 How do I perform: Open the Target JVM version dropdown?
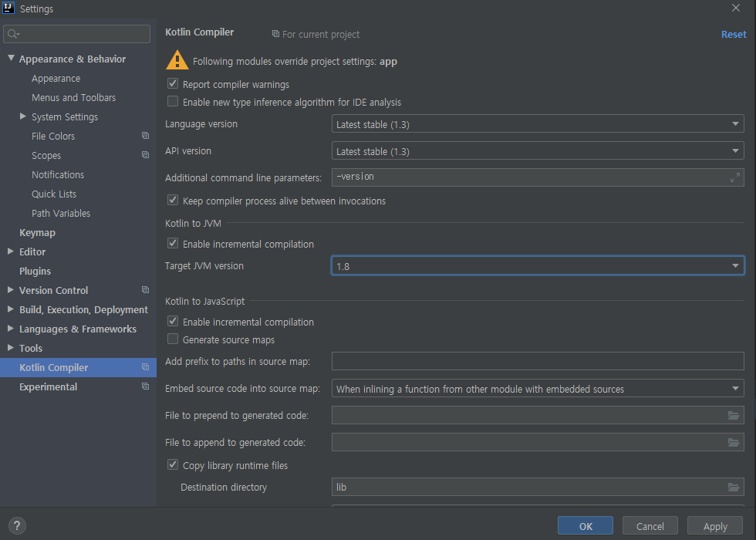point(538,265)
